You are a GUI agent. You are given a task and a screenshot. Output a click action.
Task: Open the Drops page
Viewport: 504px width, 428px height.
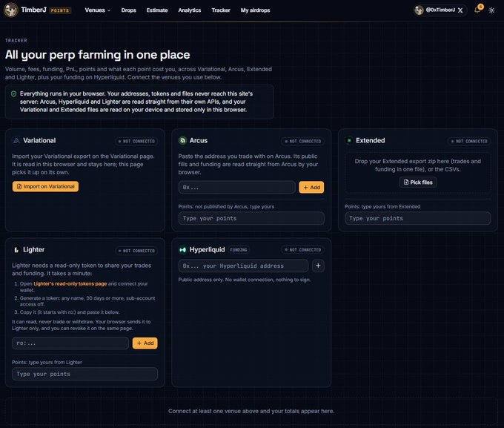(x=128, y=10)
